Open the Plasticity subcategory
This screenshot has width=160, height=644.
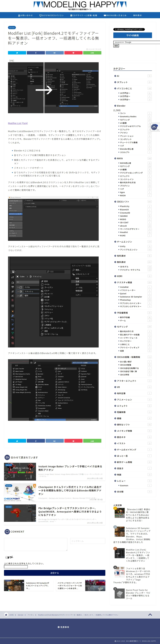(x=125, y=206)
